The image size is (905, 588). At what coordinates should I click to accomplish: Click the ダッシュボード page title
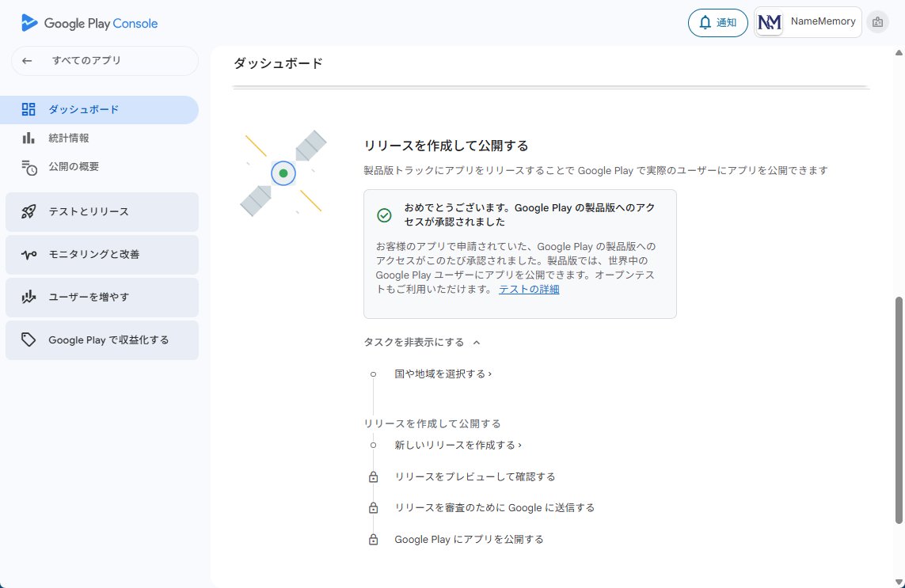pyautogui.click(x=278, y=63)
